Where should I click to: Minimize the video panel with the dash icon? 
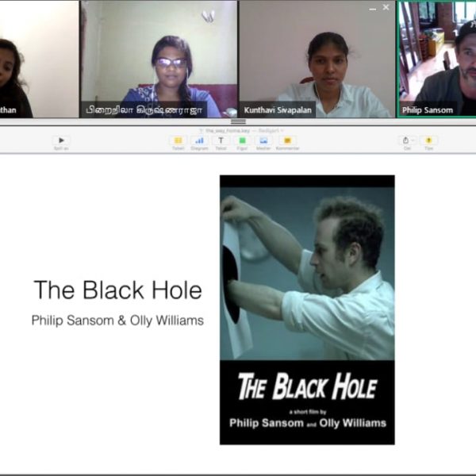[x=373, y=9]
